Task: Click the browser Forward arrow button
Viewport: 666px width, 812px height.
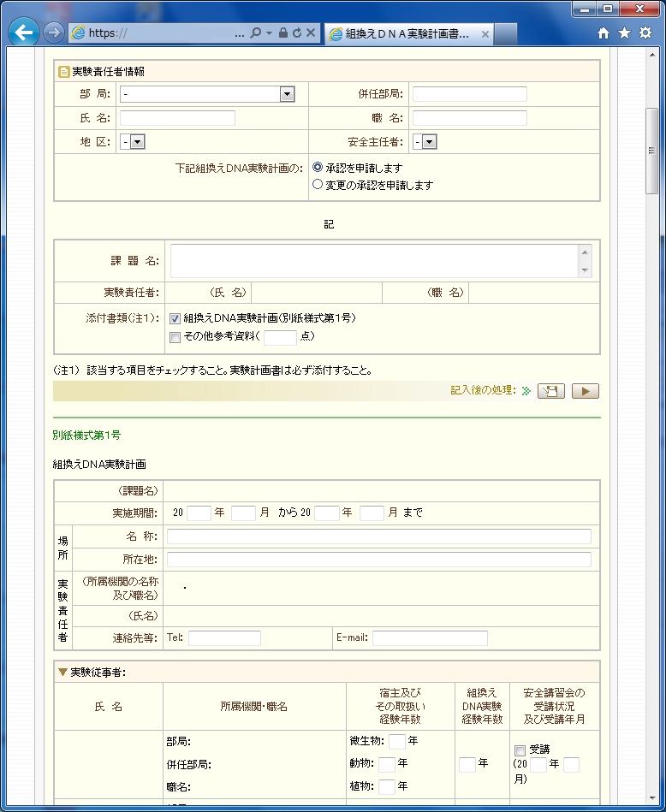Action: (x=53, y=33)
